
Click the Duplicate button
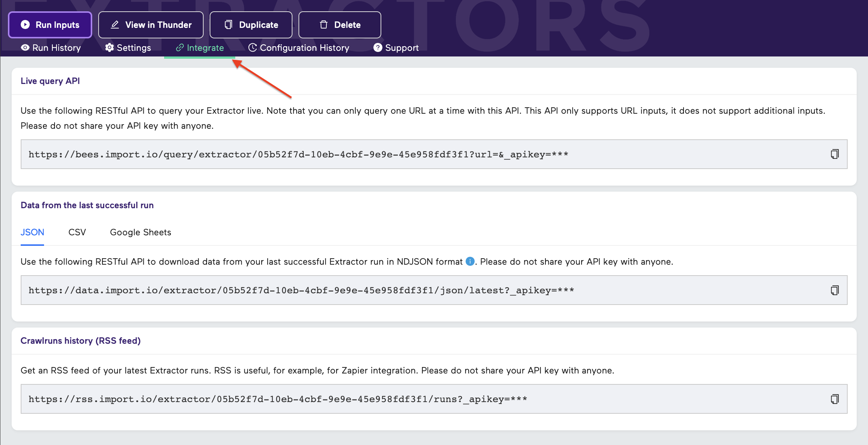[x=251, y=24]
